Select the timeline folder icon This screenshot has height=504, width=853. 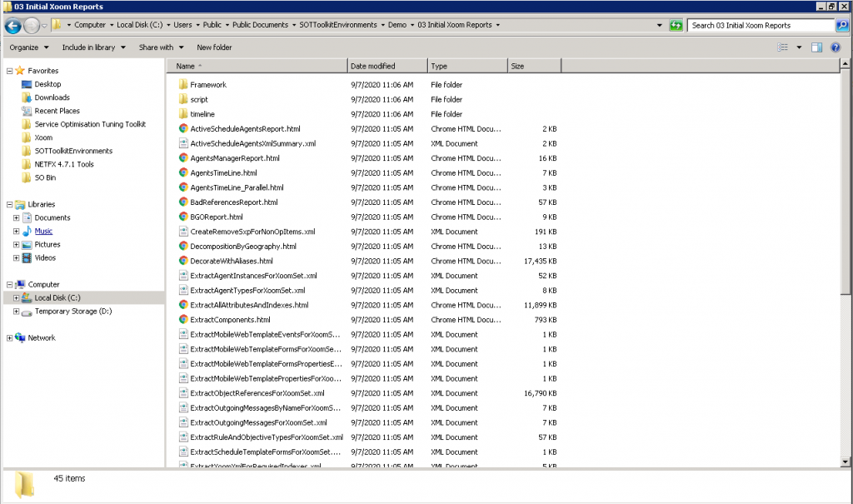click(183, 114)
